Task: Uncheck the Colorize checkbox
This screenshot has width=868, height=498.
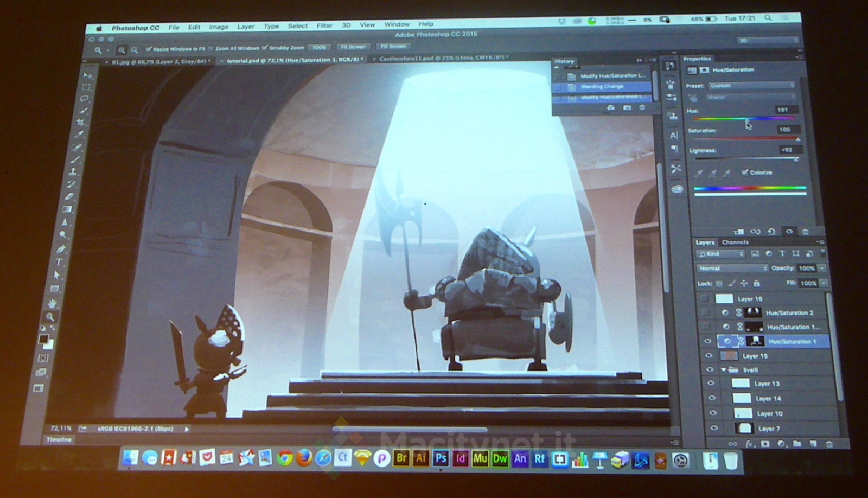Action: pyautogui.click(x=745, y=172)
